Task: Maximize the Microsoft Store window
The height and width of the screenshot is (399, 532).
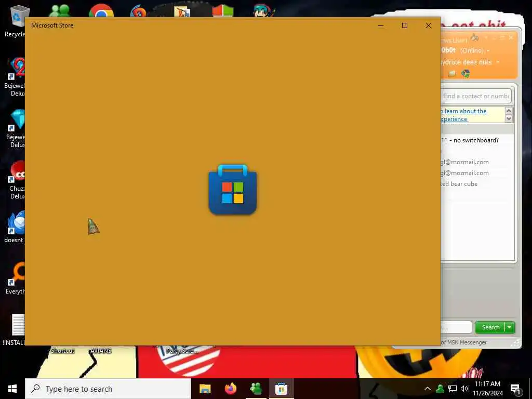Action: tap(404, 25)
